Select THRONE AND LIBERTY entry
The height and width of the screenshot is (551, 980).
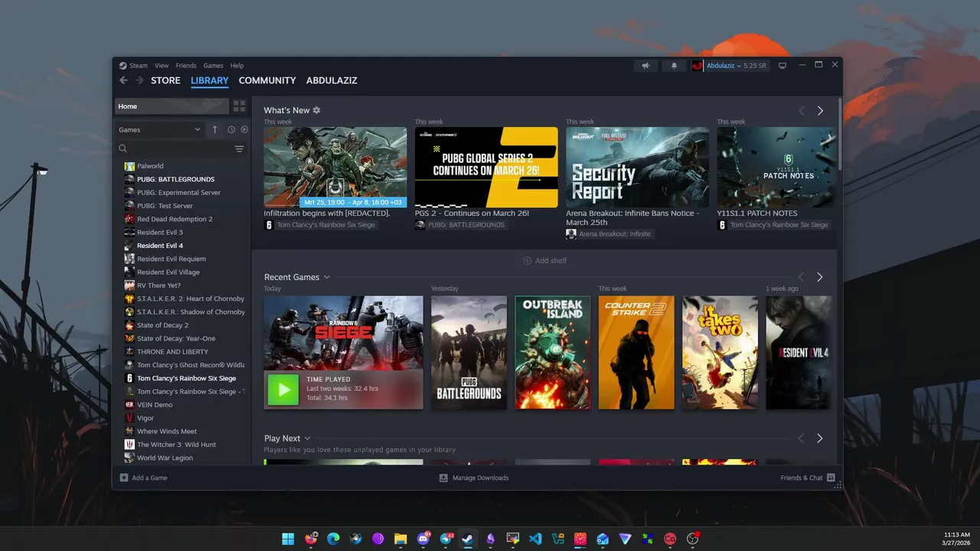[172, 352]
